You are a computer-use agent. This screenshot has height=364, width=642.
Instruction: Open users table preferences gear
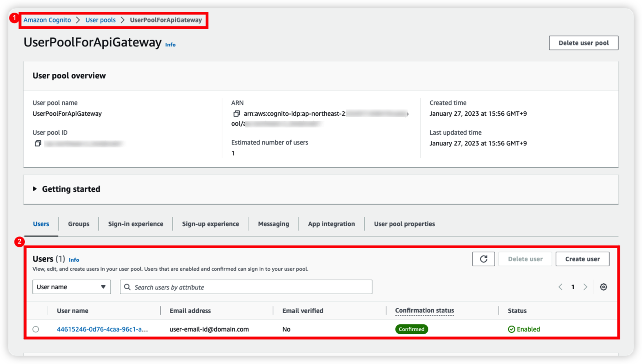[x=604, y=287]
